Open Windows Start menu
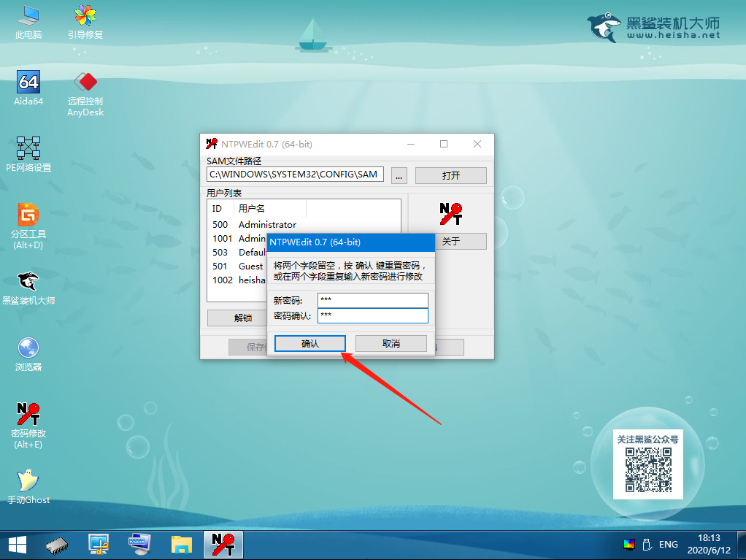 [18, 545]
